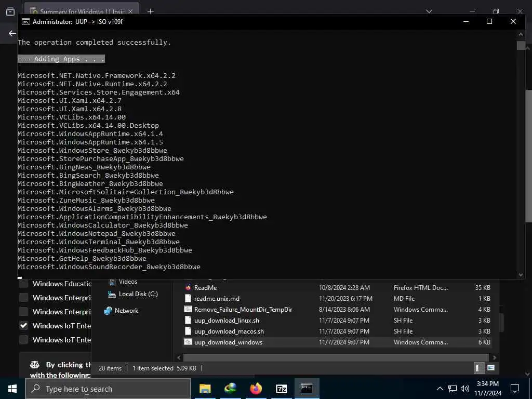Viewport: 532px width, 399px height.
Task: Click the highlighted Adding Apps console line
Action: click(61, 59)
